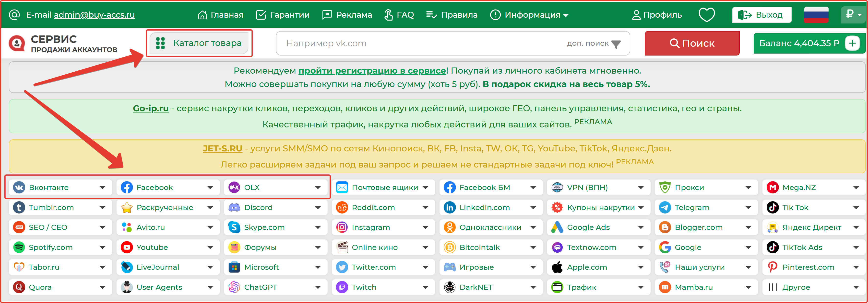The height and width of the screenshot is (303, 868).
Task: Click the Выход logout button
Action: [x=761, y=15]
